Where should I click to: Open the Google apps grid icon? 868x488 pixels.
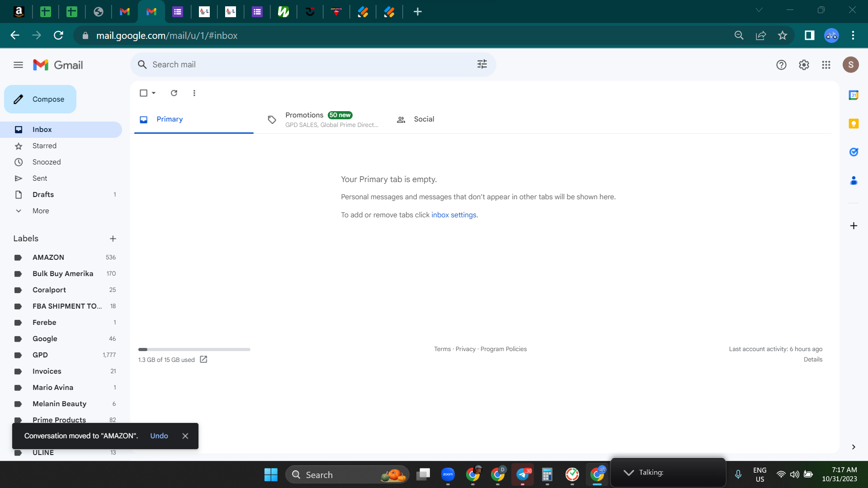(x=826, y=65)
